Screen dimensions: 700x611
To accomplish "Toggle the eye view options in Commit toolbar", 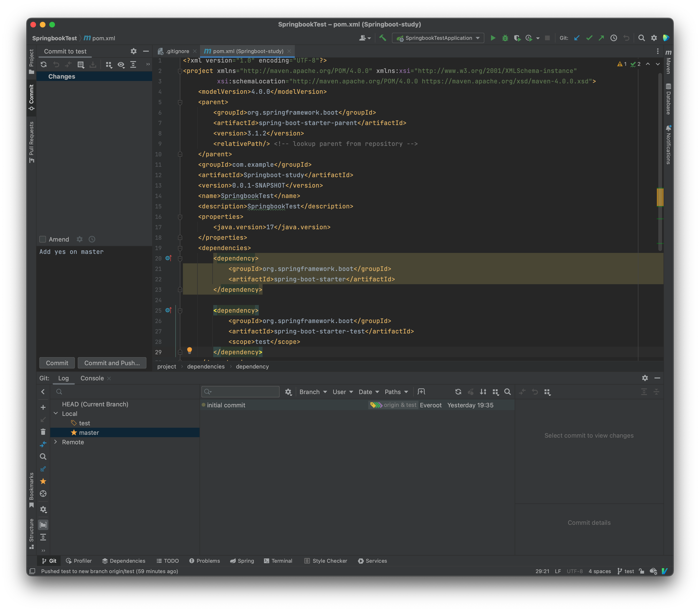I will coord(121,64).
